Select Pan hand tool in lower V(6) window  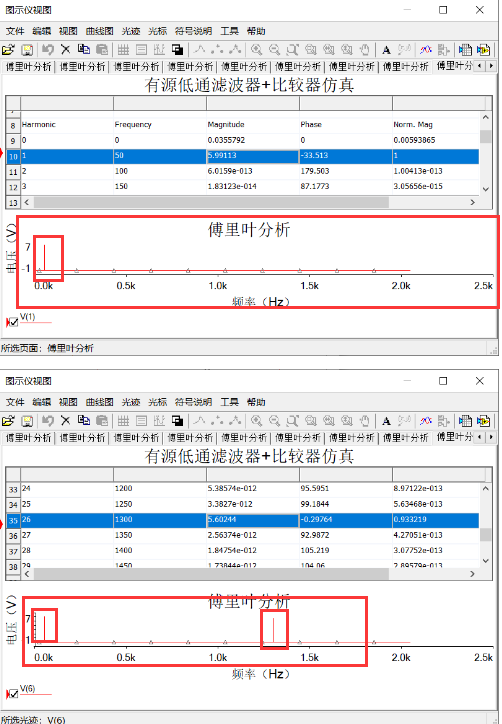365,421
